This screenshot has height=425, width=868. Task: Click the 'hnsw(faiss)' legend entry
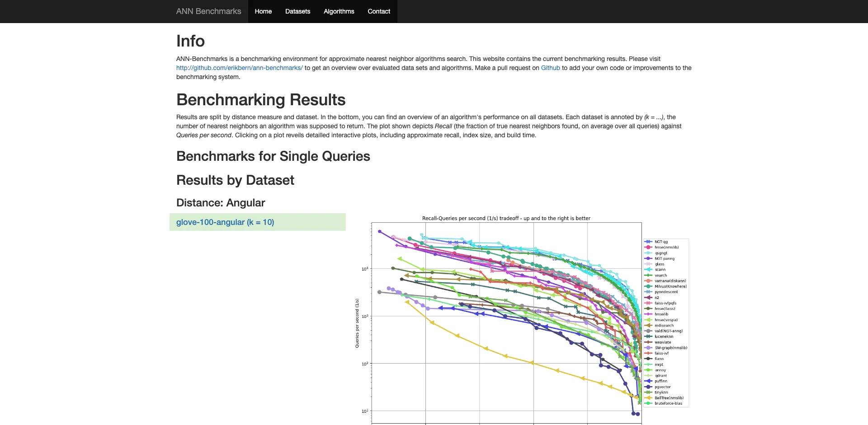665,309
